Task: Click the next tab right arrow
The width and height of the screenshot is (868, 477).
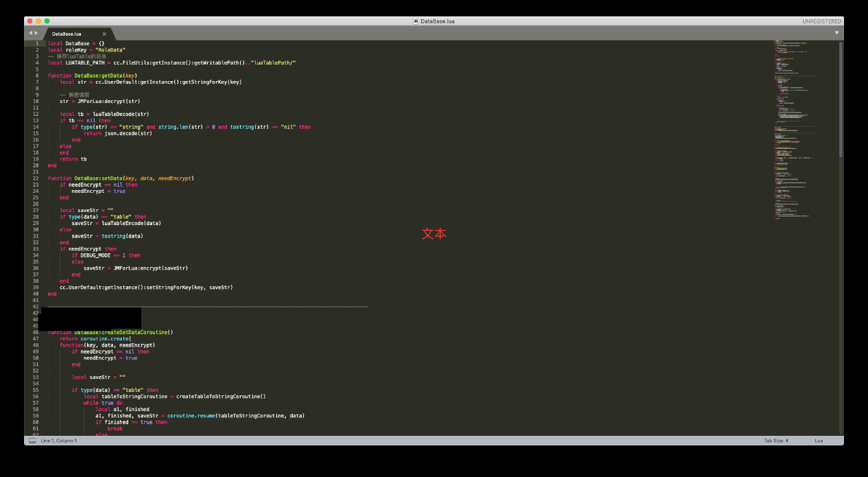Action: [36, 33]
